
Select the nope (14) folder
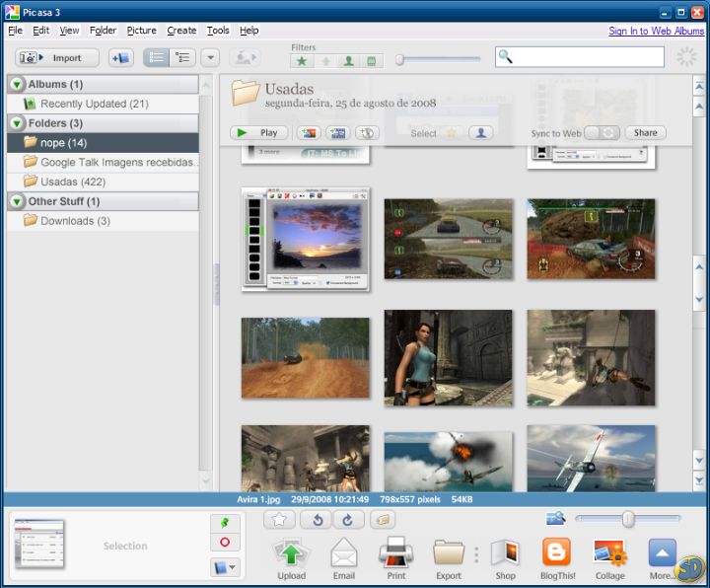point(103,143)
